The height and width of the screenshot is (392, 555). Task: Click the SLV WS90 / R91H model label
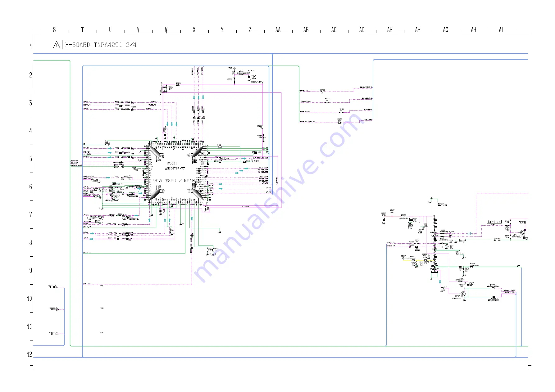(174, 181)
